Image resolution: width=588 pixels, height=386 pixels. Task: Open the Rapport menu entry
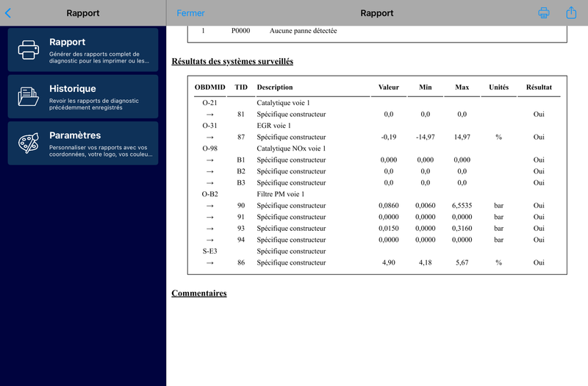tap(83, 49)
